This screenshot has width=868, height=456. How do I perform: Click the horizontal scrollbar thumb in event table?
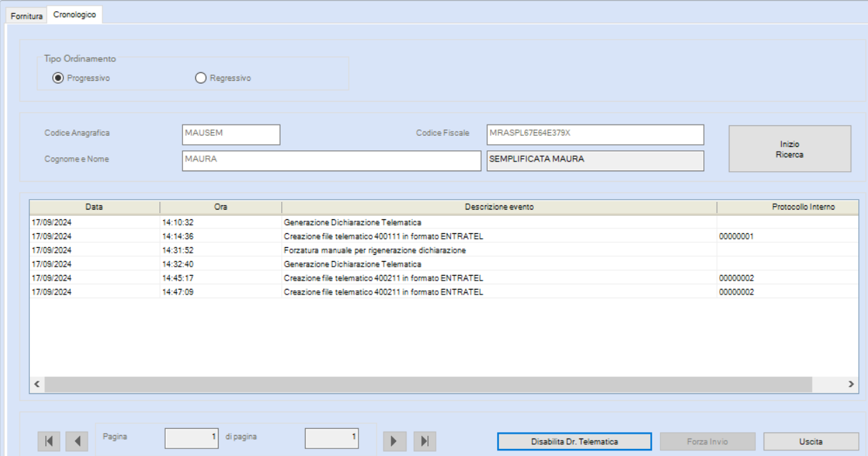coord(428,384)
